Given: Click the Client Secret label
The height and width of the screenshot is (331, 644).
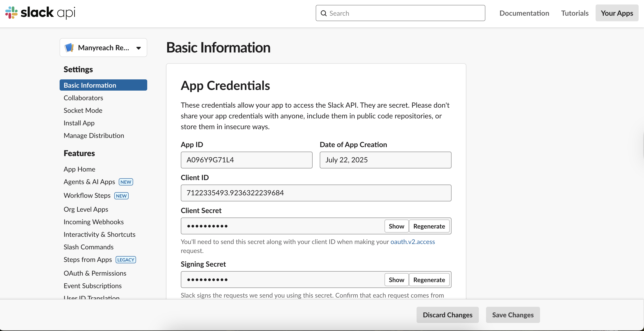Looking at the screenshot, I should point(201,210).
